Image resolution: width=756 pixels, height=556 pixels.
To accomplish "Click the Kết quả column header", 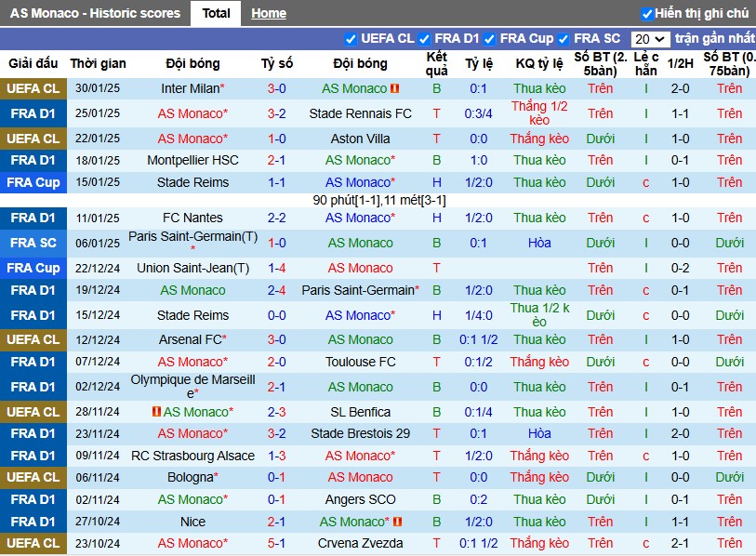I will tap(436, 63).
